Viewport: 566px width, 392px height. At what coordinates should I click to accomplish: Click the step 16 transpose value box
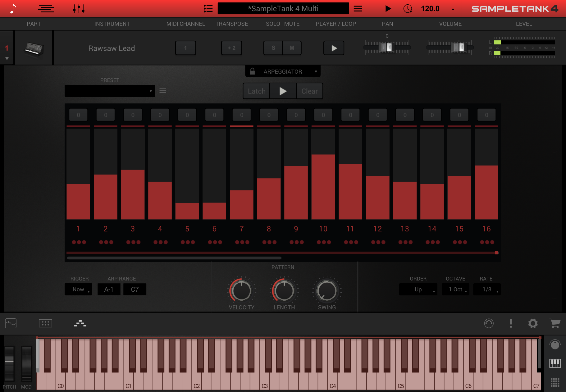(486, 115)
